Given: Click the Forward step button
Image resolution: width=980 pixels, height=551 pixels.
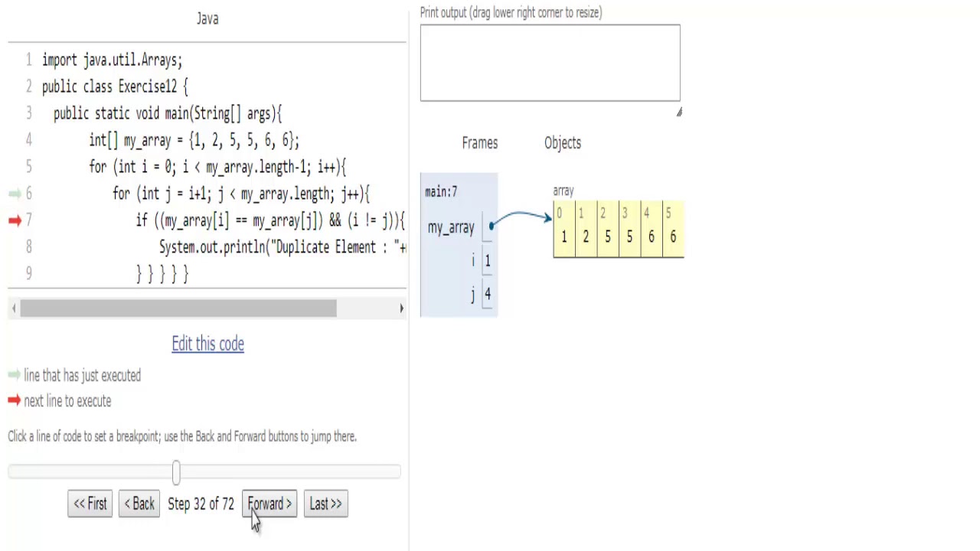Looking at the screenshot, I should 269,504.
